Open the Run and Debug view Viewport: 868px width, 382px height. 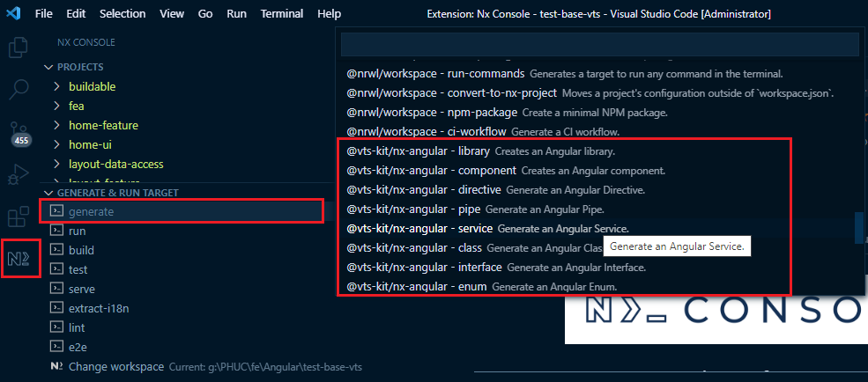tap(19, 174)
